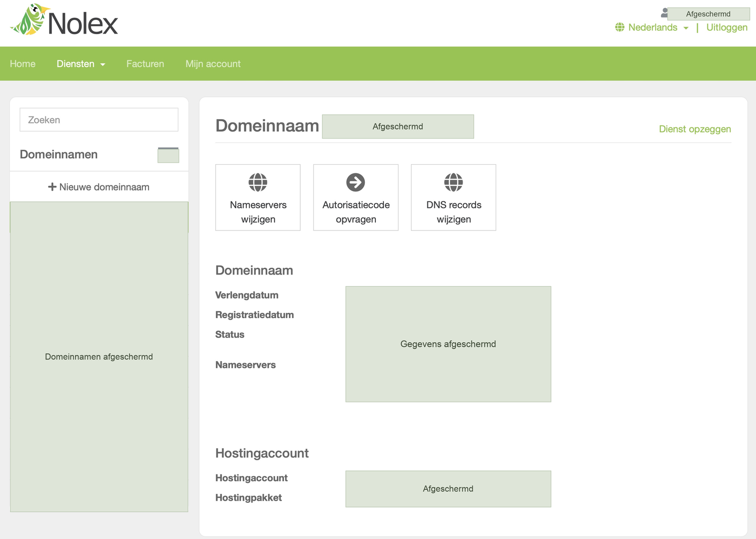Request code via Autorisatiecode opvragen
756x539 pixels.
click(356, 197)
